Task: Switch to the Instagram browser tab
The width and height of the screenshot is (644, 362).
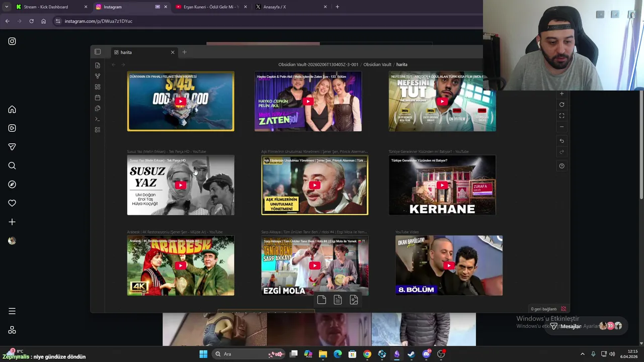Action: point(132,7)
